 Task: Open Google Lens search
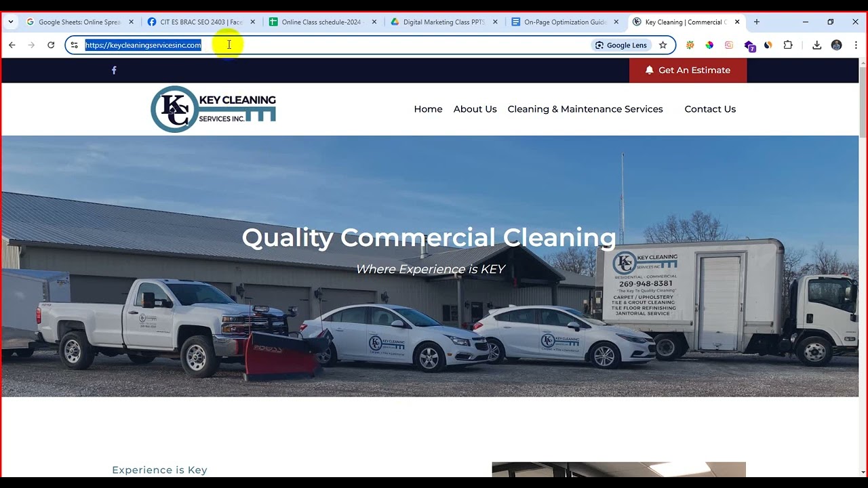click(x=620, y=45)
